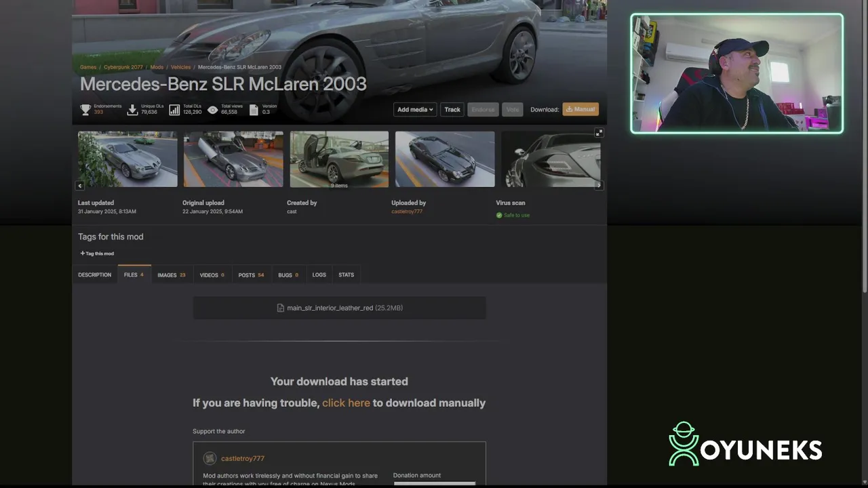The width and height of the screenshot is (868, 488).
Task: Open the Posts tab
Action: [x=251, y=274]
